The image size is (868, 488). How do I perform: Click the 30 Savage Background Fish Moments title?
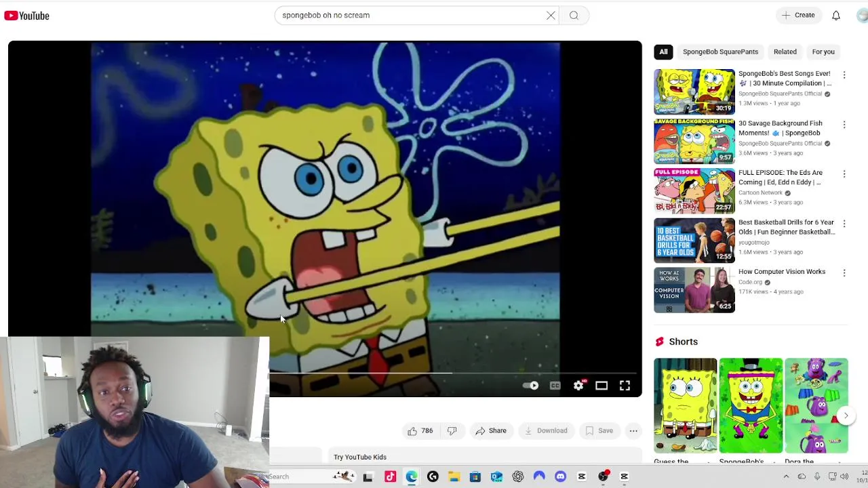pyautogui.click(x=781, y=128)
